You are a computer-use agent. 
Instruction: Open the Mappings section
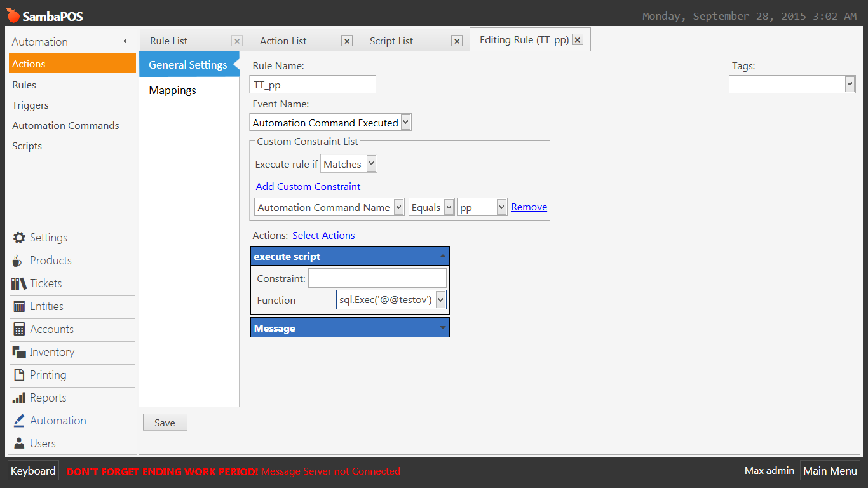coord(172,90)
